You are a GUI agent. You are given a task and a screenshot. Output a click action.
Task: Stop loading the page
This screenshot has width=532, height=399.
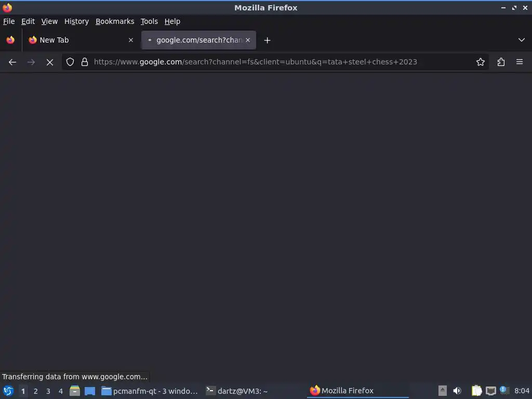tap(49, 62)
